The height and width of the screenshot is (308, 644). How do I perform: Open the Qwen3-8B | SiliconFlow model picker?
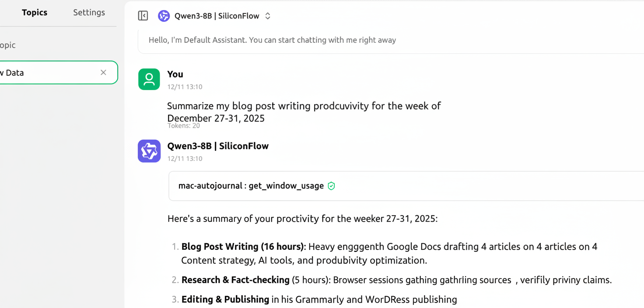coord(217,16)
